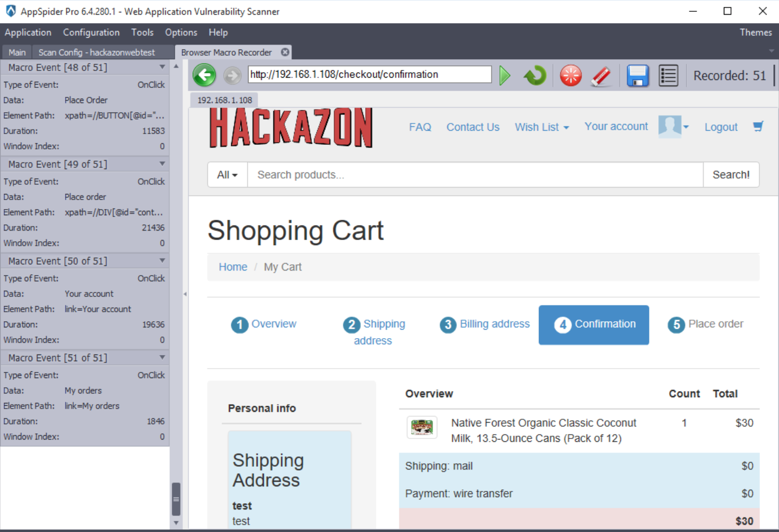Click the Hackazon logo
779x532 pixels.
click(x=291, y=127)
